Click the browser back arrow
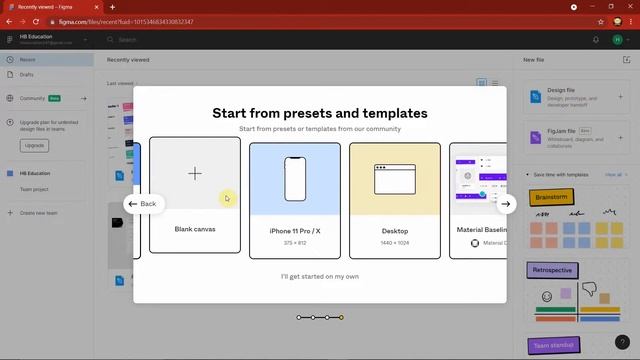640x360 pixels. pyautogui.click(x=9, y=22)
